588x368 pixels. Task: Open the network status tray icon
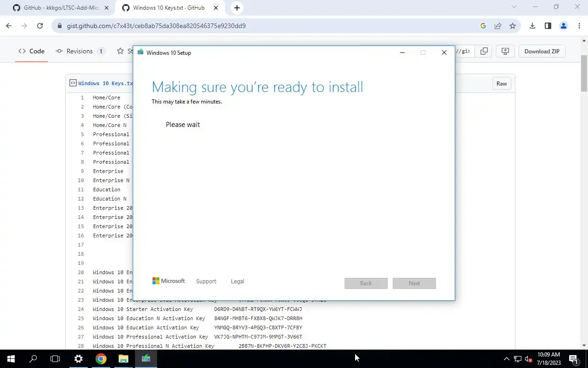[x=518, y=359]
